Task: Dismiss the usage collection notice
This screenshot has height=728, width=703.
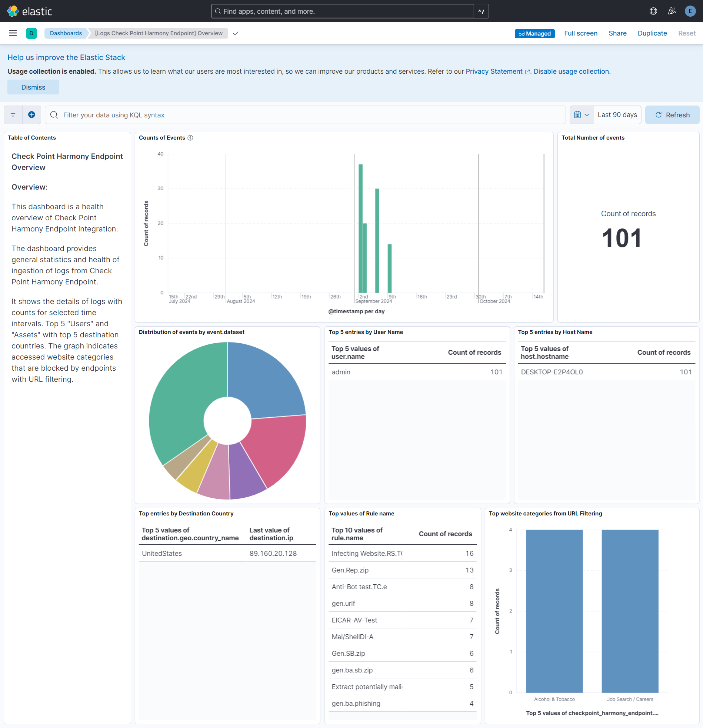Action: [x=33, y=87]
